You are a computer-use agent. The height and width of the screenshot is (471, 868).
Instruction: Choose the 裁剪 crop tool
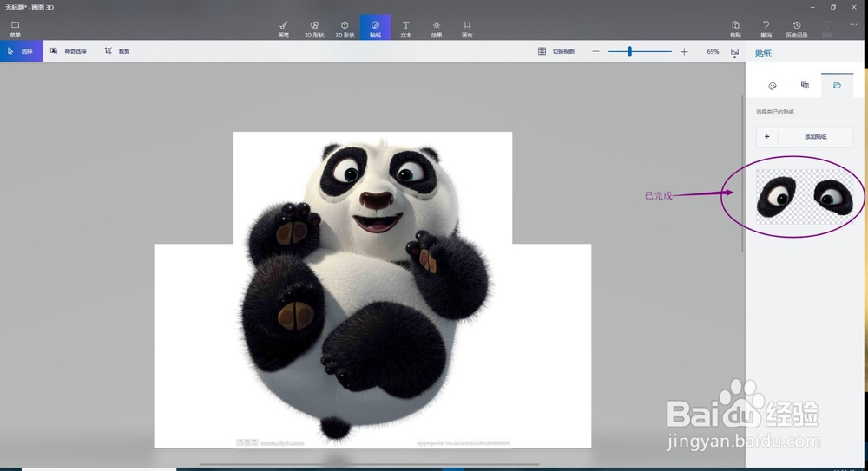(117, 51)
